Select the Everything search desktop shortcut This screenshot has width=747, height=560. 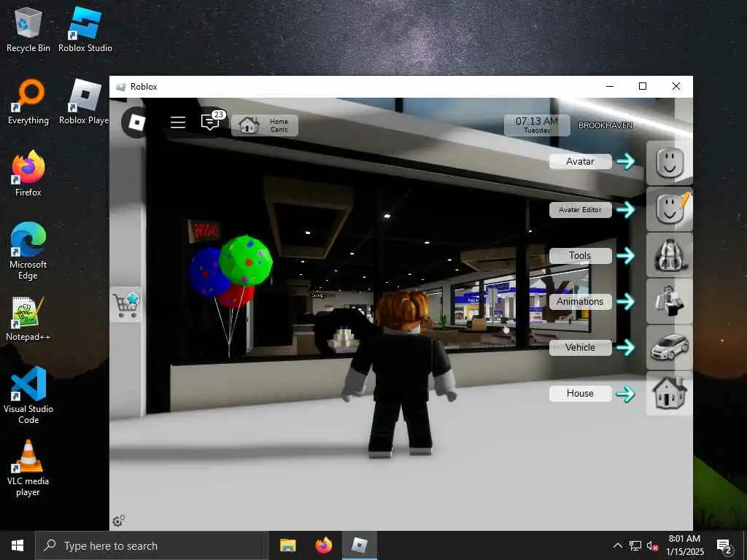point(28,102)
